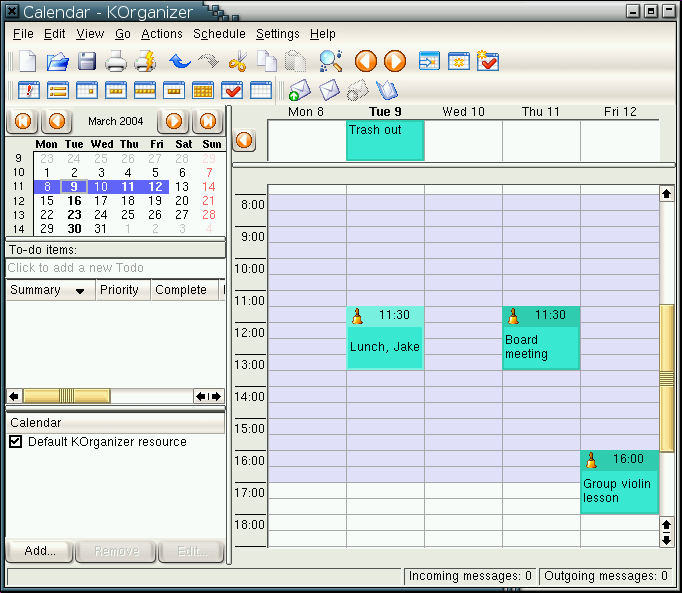682x593 pixels.
Task: Cut selection with the scissors icon
Action: point(238,61)
